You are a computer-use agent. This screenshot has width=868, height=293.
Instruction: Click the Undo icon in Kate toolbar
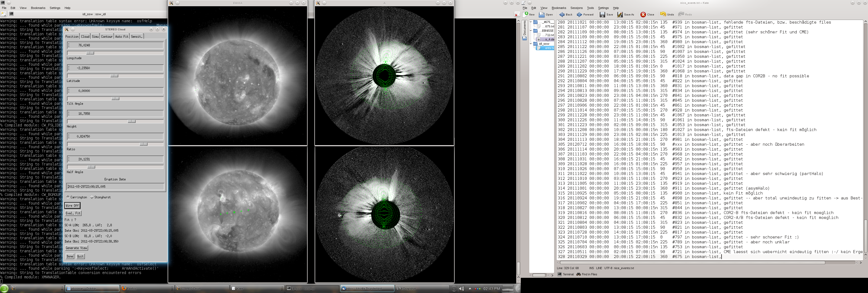663,14
